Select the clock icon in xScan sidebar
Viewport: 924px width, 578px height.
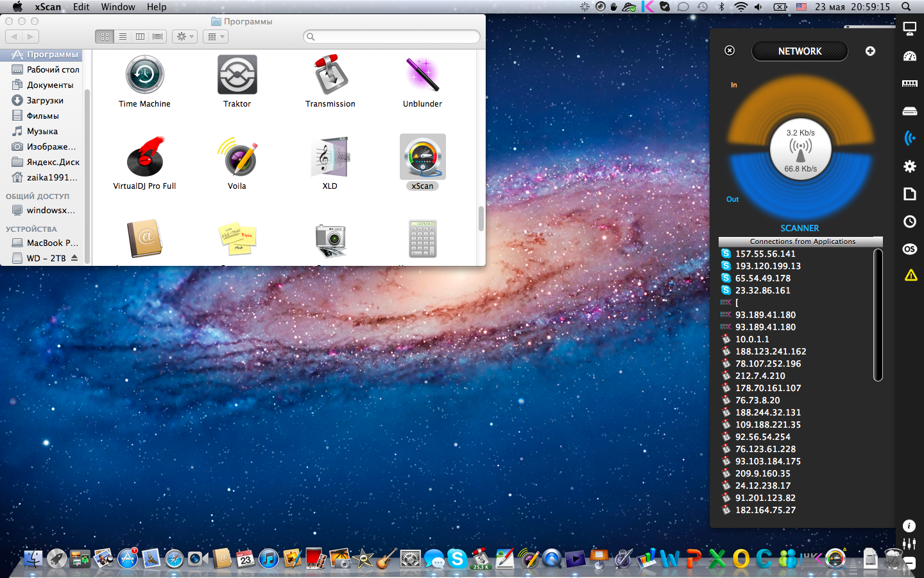[909, 222]
